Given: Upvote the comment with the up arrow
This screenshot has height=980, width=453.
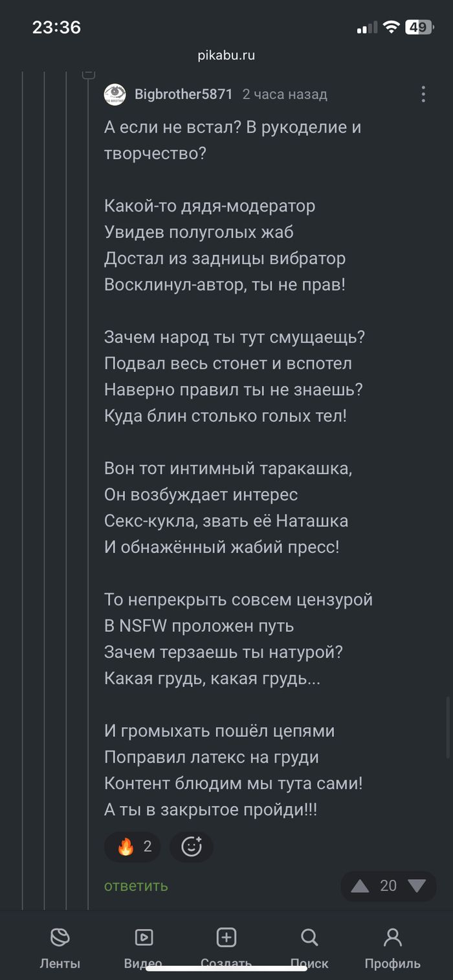Looking at the screenshot, I should 360,886.
